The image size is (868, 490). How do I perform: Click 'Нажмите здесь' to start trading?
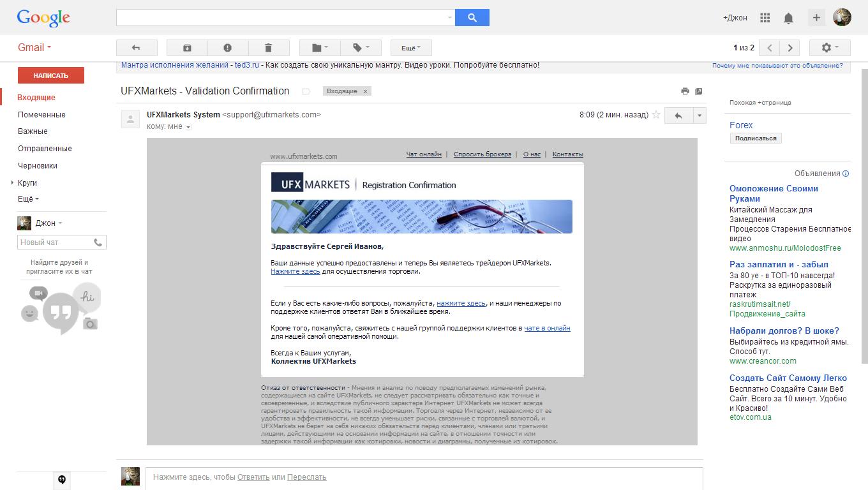[296, 271]
